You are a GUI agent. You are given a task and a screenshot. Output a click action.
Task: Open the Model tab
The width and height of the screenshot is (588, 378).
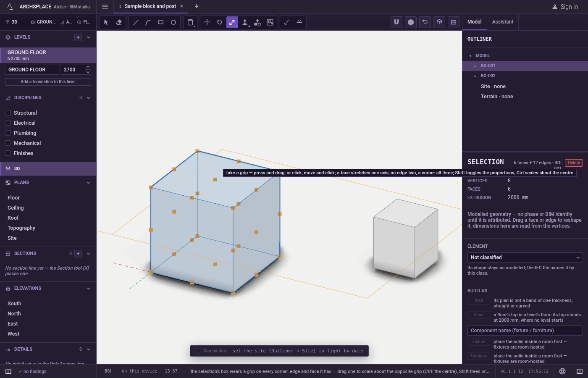click(x=475, y=22)
